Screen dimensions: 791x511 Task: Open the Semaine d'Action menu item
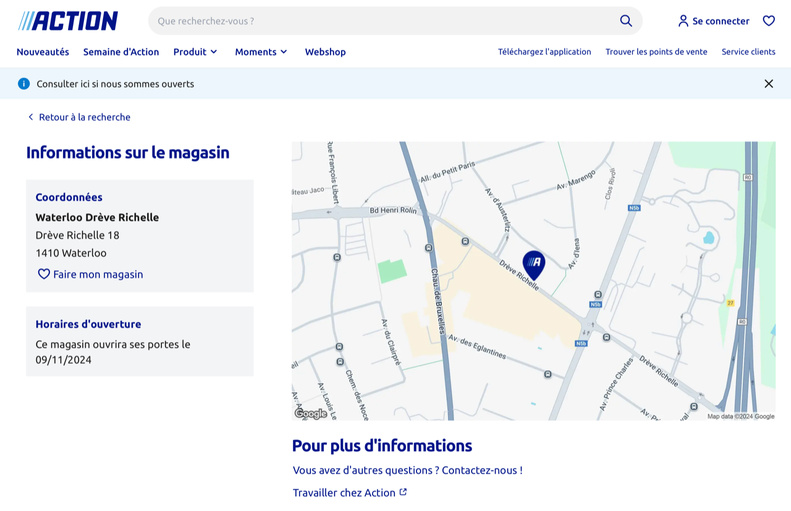pos(121,52)
